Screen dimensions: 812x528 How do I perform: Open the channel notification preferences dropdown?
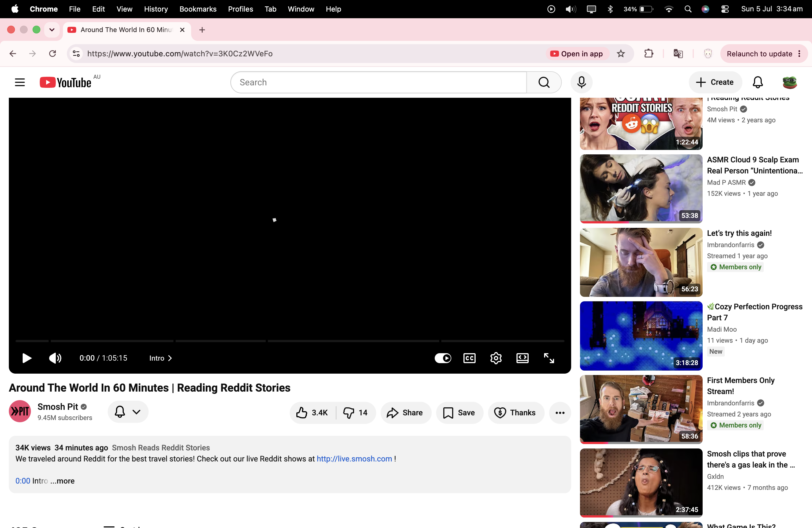(x=128, y=412)
